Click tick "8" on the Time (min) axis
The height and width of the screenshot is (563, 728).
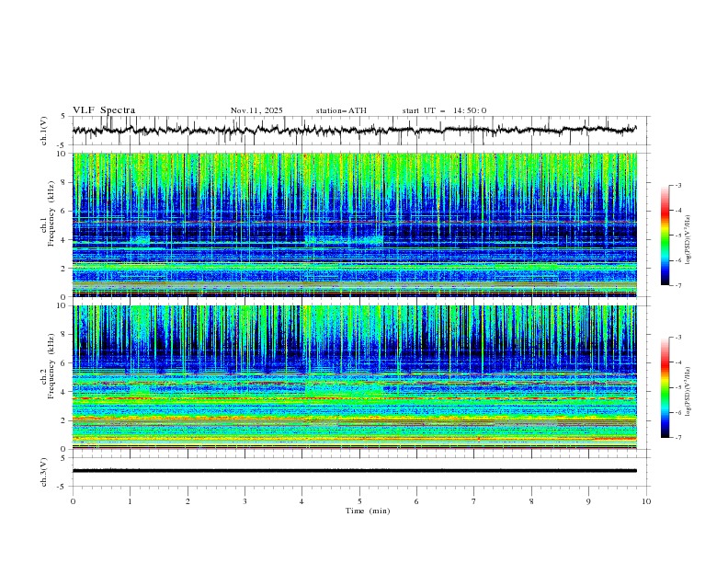(x=531, y=501)
